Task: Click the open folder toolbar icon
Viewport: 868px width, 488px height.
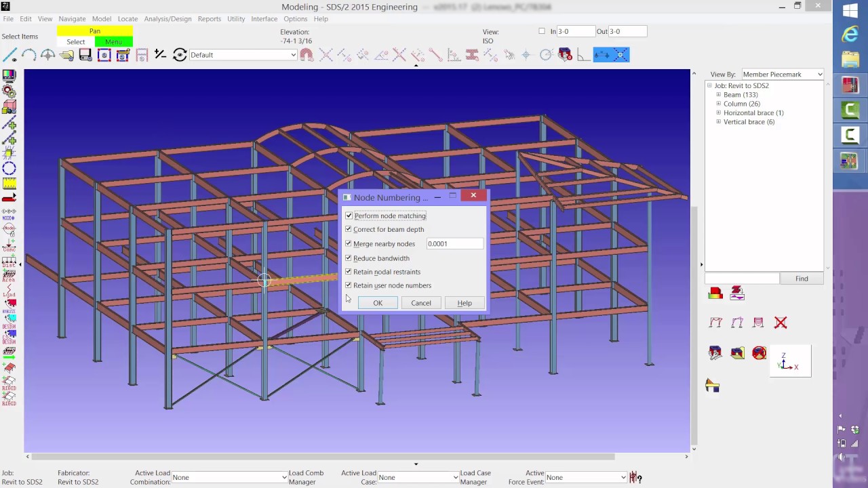Action: tap(66, 55)
